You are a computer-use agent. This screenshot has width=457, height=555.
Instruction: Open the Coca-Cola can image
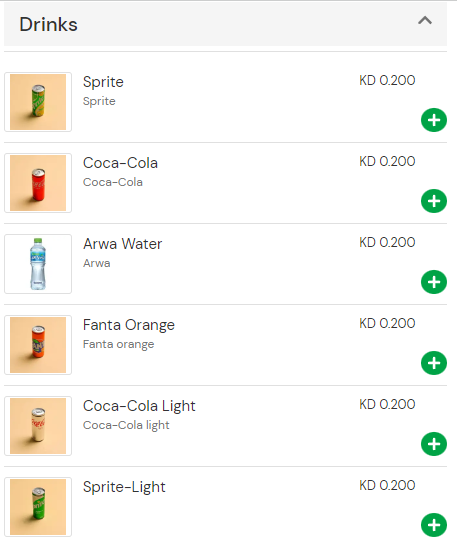tap(38, 183)
